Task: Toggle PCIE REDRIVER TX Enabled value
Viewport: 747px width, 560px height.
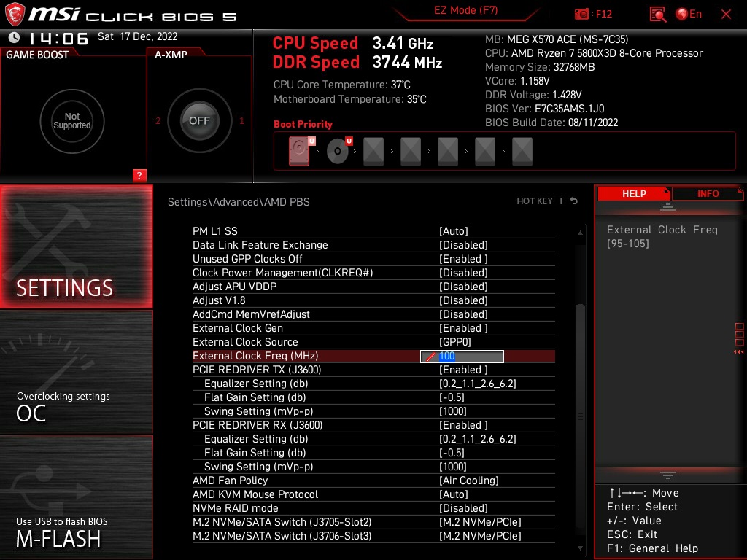Action: point(463,370)
